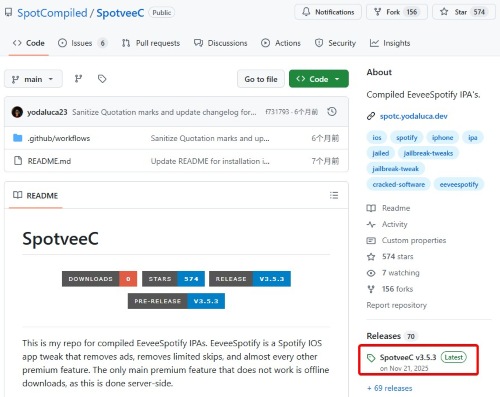Open the Releases 70 heading link
Image resolution: width=500 pixels, height=397 pixels.
391,336
